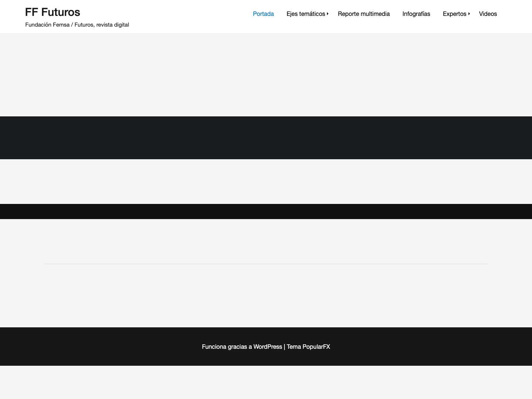Expand the Ejes temáticos submenu arrow

[327, 14]
